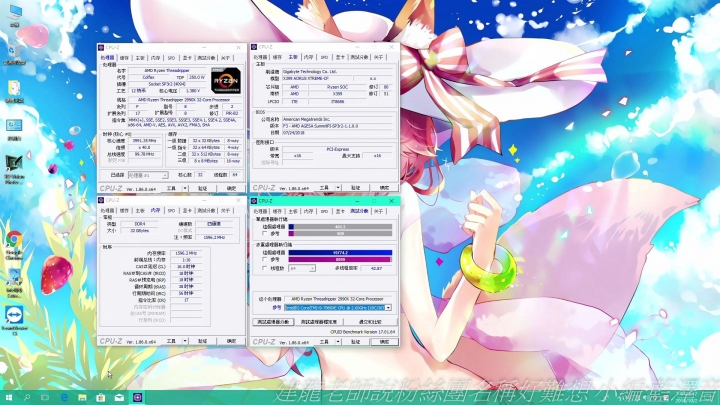The height and width of the screenshot is (405, 720).
Task: Click this processor's blue multi-thread score bar
Action: coord(340,253)
